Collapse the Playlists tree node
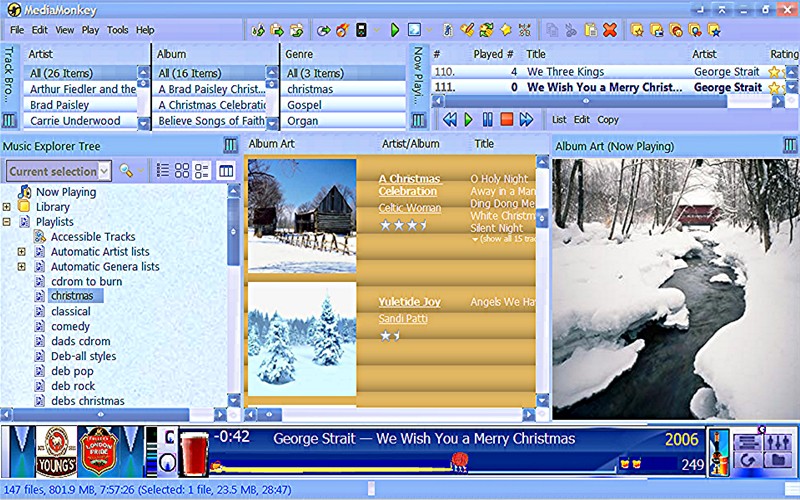 pos(7,222)
